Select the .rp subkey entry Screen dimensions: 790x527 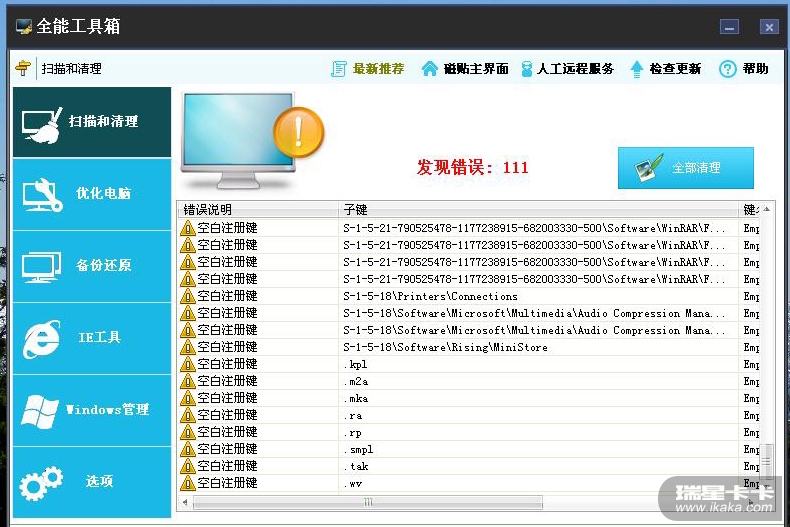(x=353, y=433)
